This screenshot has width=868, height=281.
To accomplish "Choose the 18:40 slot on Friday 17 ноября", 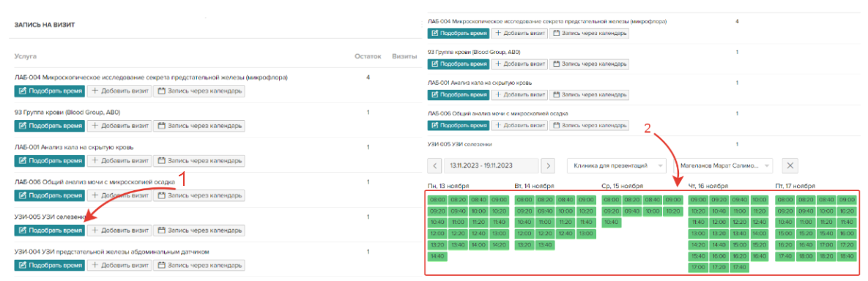I will click(847, 257).
